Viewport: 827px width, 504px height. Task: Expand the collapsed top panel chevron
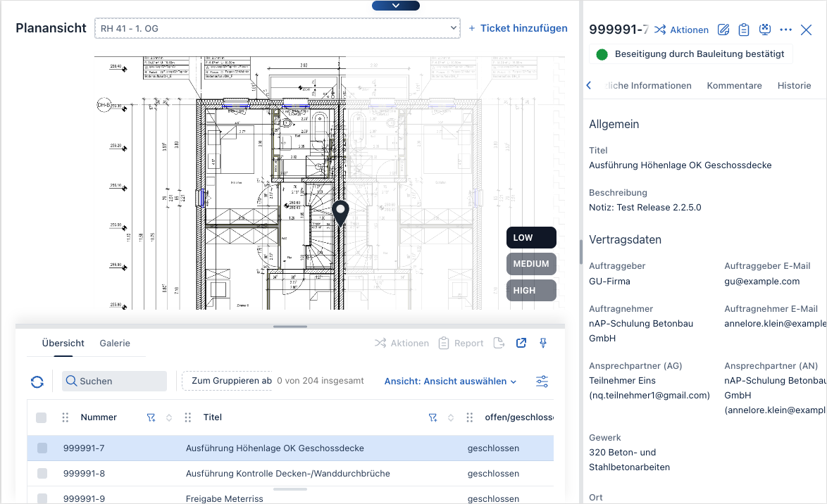(x=396, y=6)
